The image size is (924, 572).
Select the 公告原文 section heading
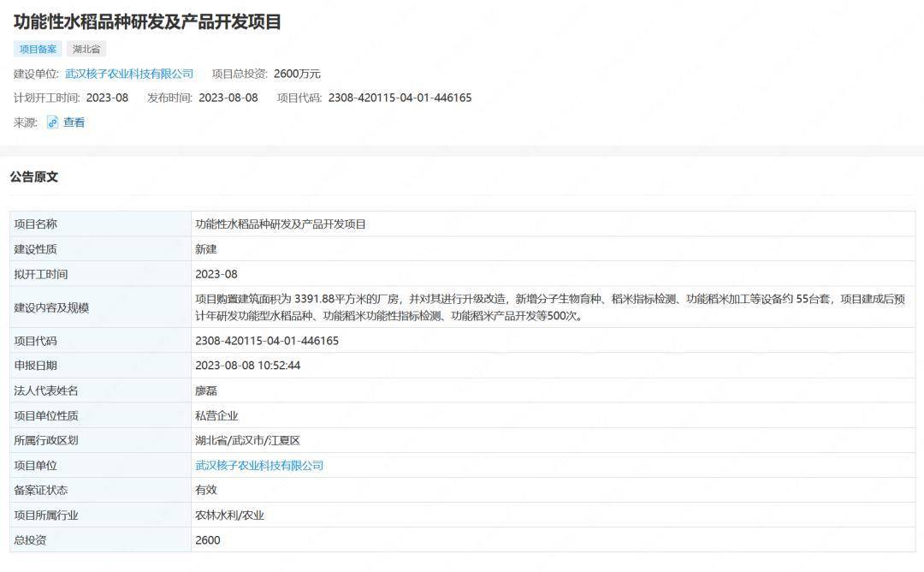pyautogui.click(x=34, y=177)
